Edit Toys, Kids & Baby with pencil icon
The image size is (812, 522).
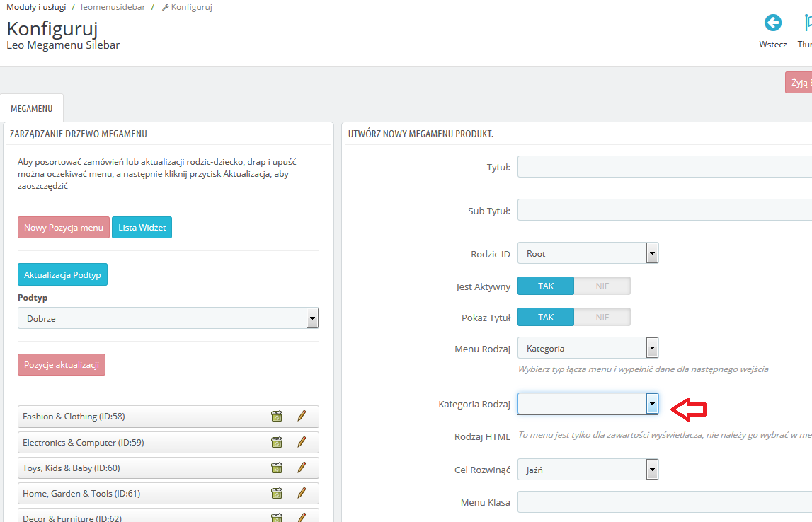click(302, 468)
